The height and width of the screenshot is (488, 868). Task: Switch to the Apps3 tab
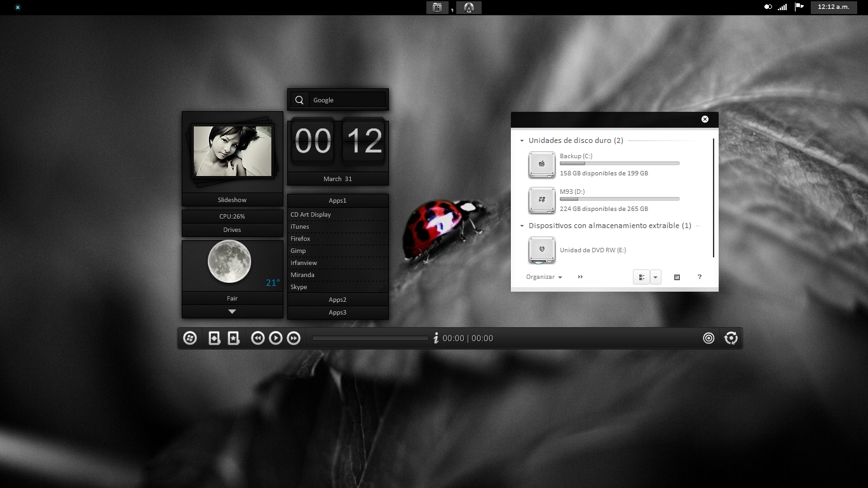[337, 312]
